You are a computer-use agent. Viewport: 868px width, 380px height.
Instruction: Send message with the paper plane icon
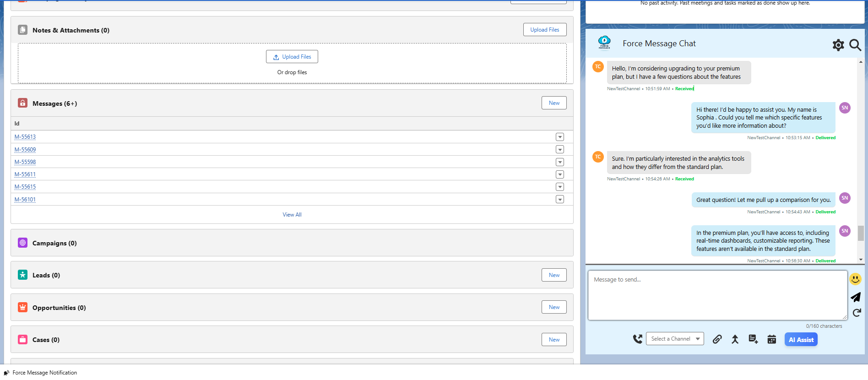click(856, 297)
